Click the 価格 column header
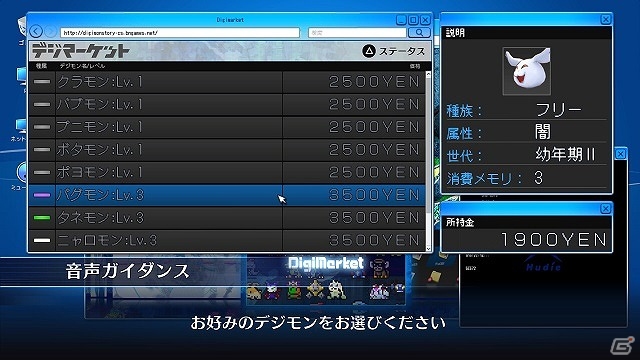The height and width of the screenshot is (360, 640). [x=415, y=66]
